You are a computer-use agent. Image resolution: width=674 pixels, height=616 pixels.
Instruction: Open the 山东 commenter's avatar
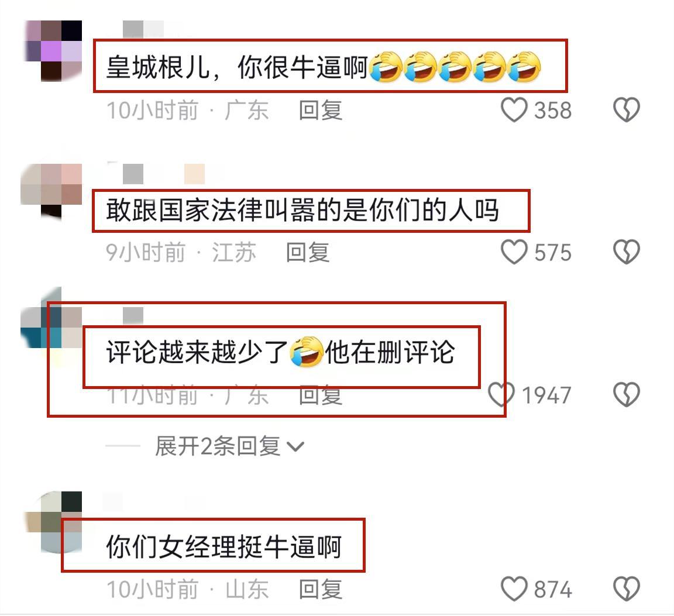coord(51,522)
